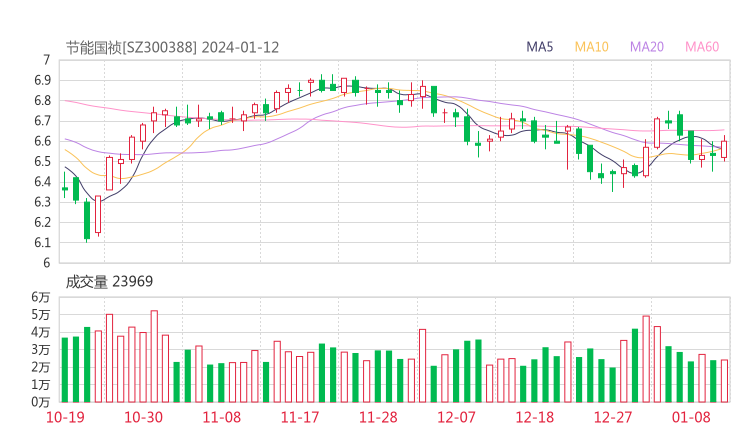Click the 12-07 date axis label
This screenshot has height=440, width=740.
tap(456, 417)
